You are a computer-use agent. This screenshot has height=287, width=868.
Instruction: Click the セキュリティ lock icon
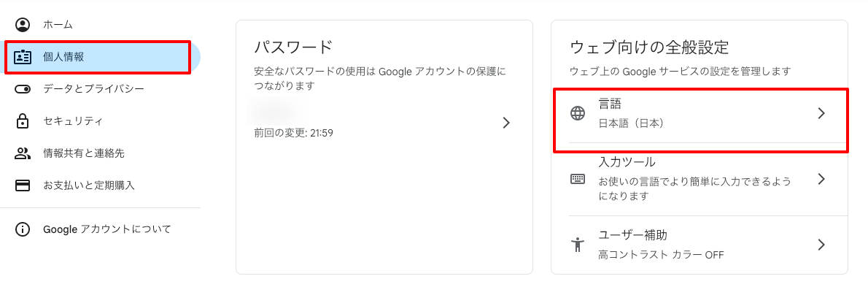click(x=23, y=120)
